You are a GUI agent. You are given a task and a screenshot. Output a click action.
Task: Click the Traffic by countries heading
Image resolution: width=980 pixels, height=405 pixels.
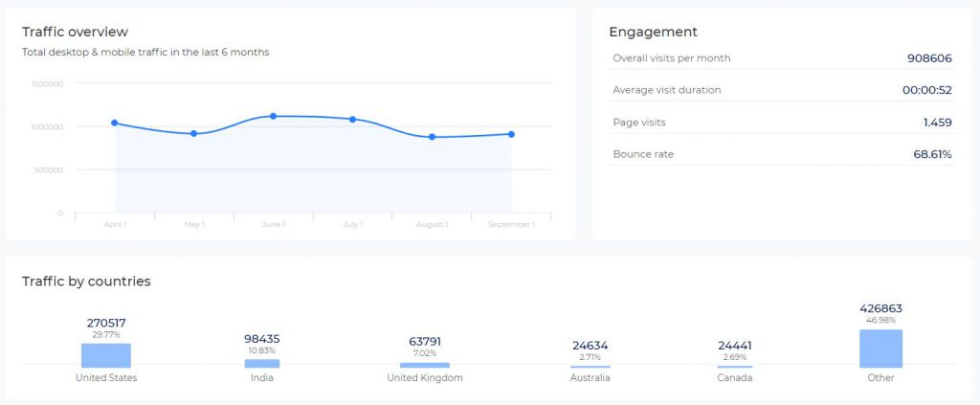(x=86, y=281)
